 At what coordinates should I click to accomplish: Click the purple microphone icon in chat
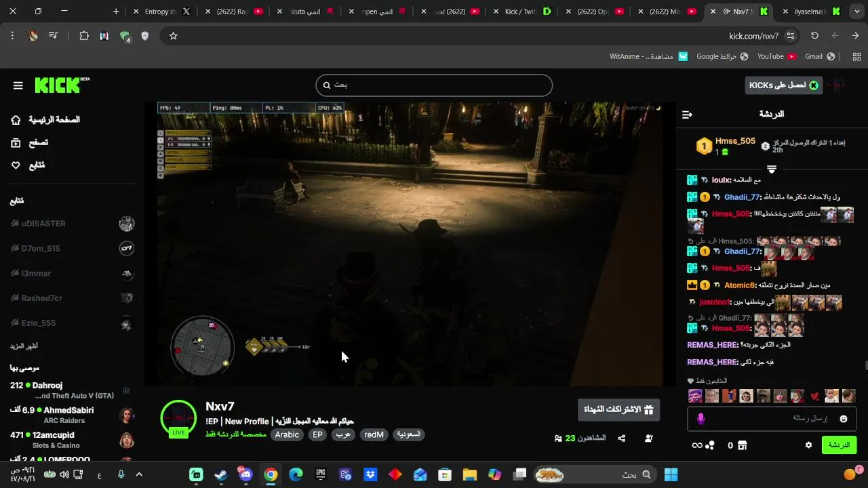point(701,419)
